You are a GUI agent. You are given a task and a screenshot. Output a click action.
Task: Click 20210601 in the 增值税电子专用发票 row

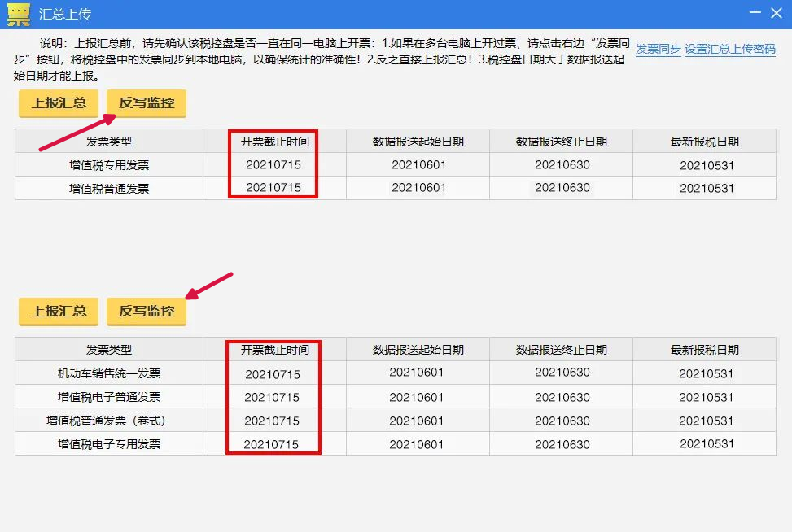coord(416,444)
